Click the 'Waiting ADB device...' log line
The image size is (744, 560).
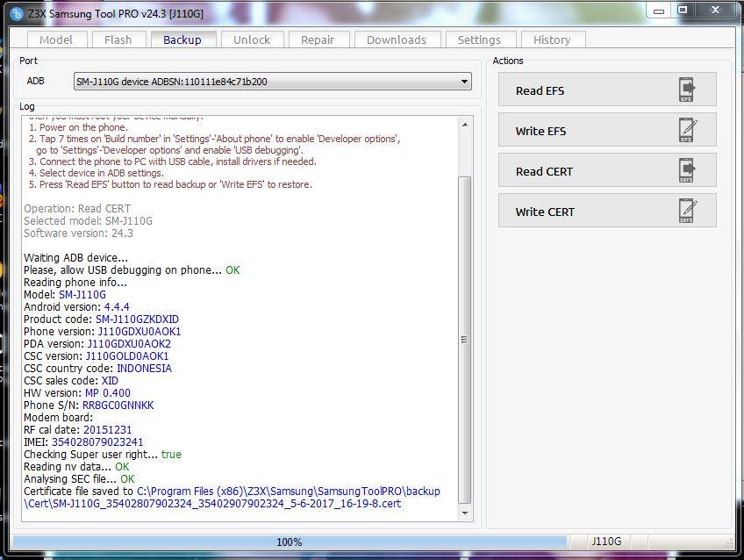tap(76, 258)
